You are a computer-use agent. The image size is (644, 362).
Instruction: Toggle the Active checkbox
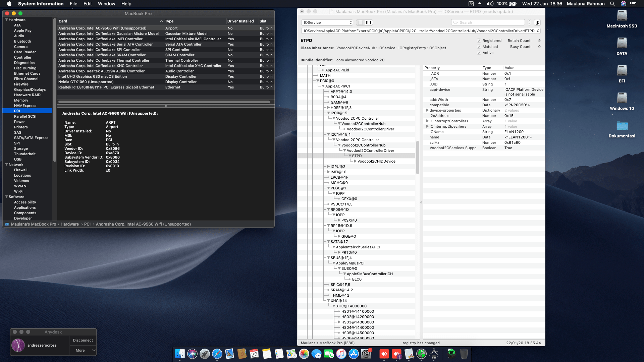479,53
